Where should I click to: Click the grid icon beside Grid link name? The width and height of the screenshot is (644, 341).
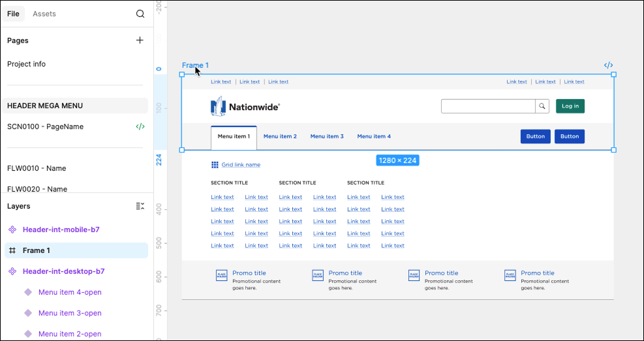pos(215,164)
